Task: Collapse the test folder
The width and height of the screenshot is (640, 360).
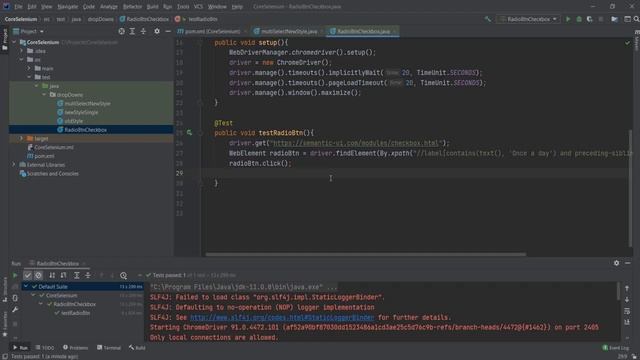Action: pos(29,77)
